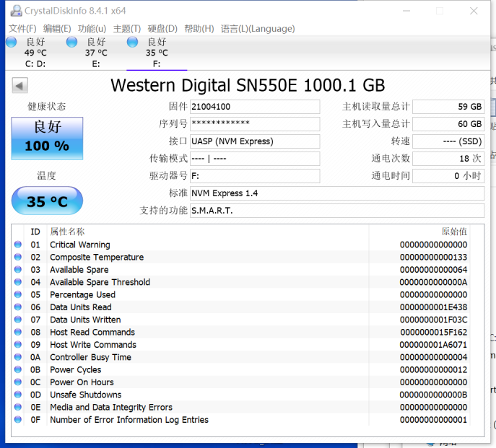Select the Unsafe Shutdowns attribute name
This screenshot has height=448, width=496.
point(86,395)
